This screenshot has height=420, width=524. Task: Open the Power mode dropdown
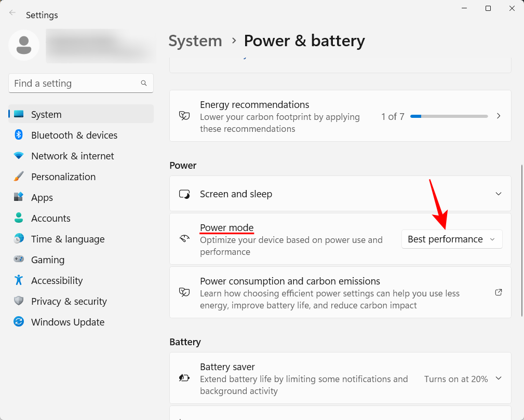point(451,239)
